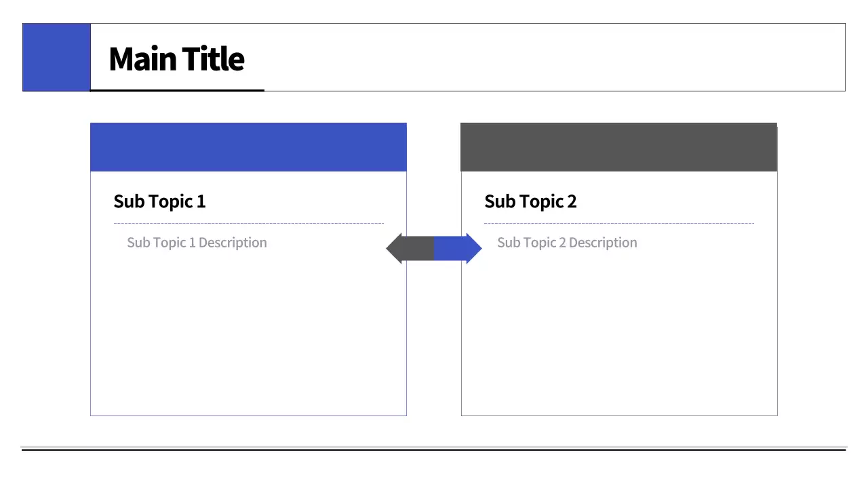Click the dashed divider under Sub Topic 2
The height and width of the screenshot is (488, 868).
(618, 222)
